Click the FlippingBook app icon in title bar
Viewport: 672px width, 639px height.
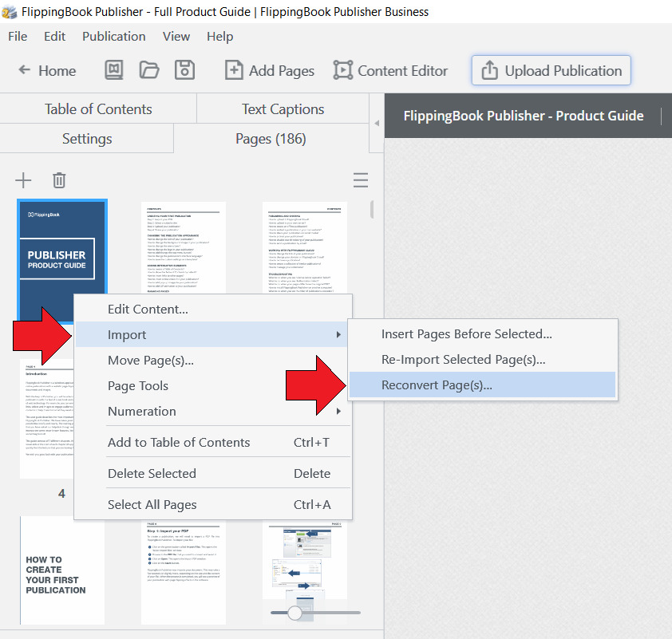click(x=10, y=12)
